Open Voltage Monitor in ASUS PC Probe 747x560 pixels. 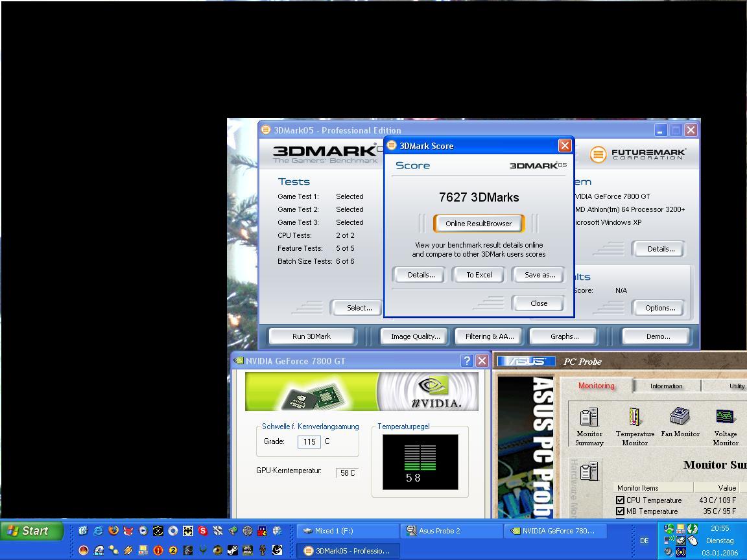point(725,426)
